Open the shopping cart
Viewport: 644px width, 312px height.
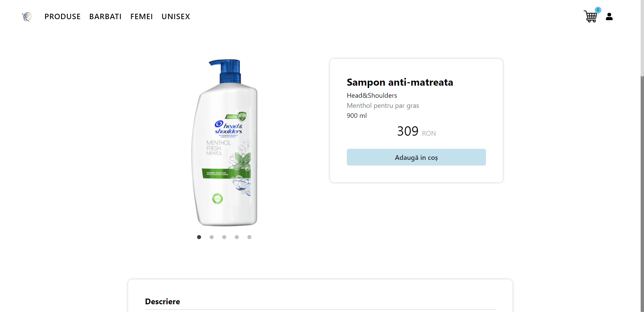[590, 16]
